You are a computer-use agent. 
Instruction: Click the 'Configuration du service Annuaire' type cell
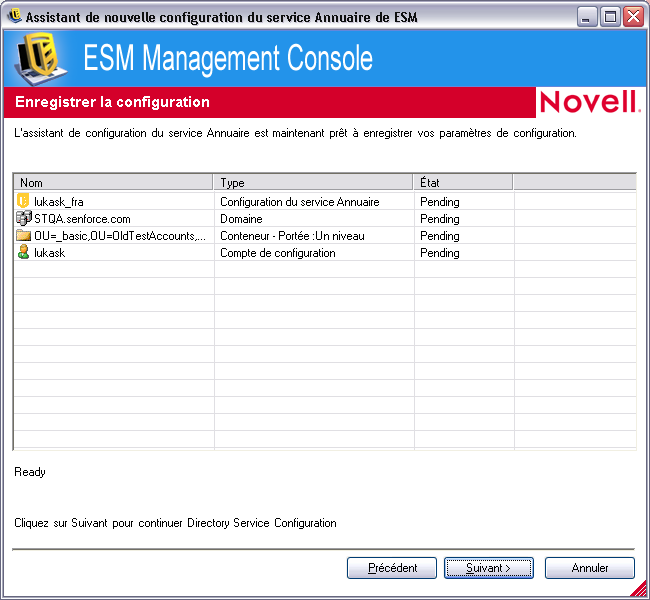pos(300,202)
